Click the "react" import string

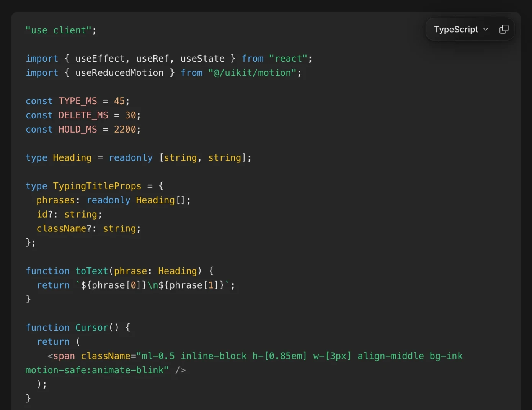288,59
